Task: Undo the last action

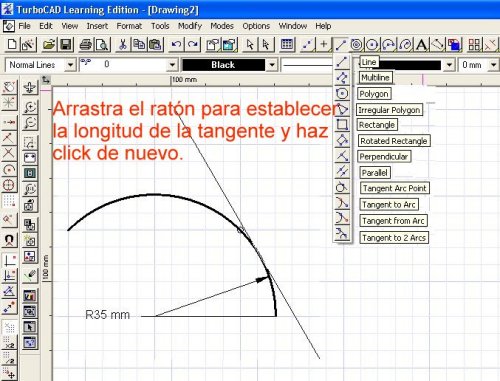Action: pyautogui.click(x=176, y=44)
